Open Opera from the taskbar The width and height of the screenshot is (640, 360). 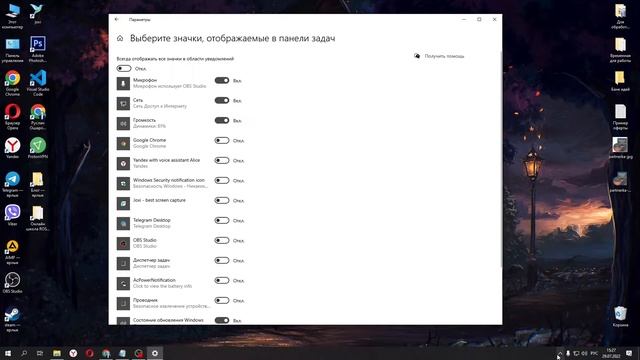coord(89,353)
